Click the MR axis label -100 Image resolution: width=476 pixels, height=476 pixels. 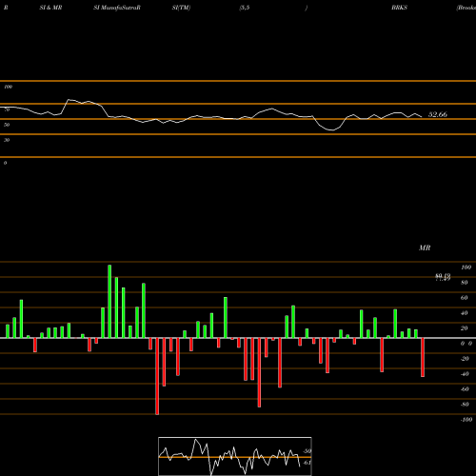point(466,420)
